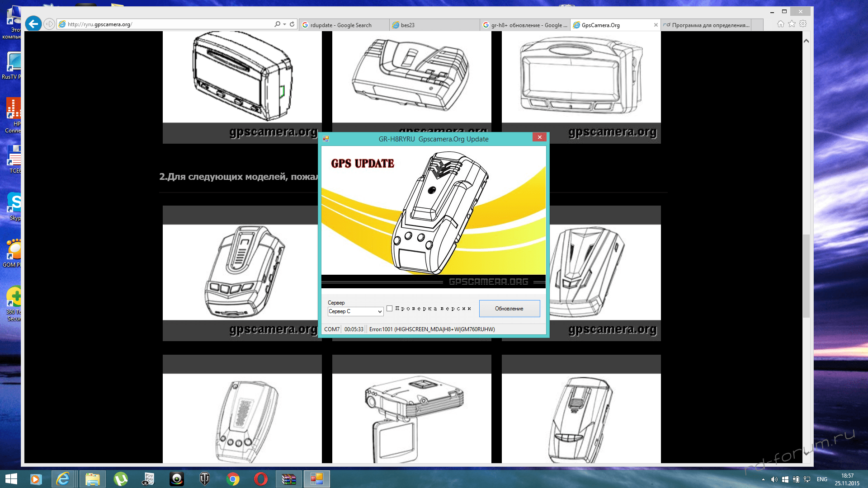Open the Skype desktop shortcut
This screenshot has width=868, height=488.
tap(14, 206)
